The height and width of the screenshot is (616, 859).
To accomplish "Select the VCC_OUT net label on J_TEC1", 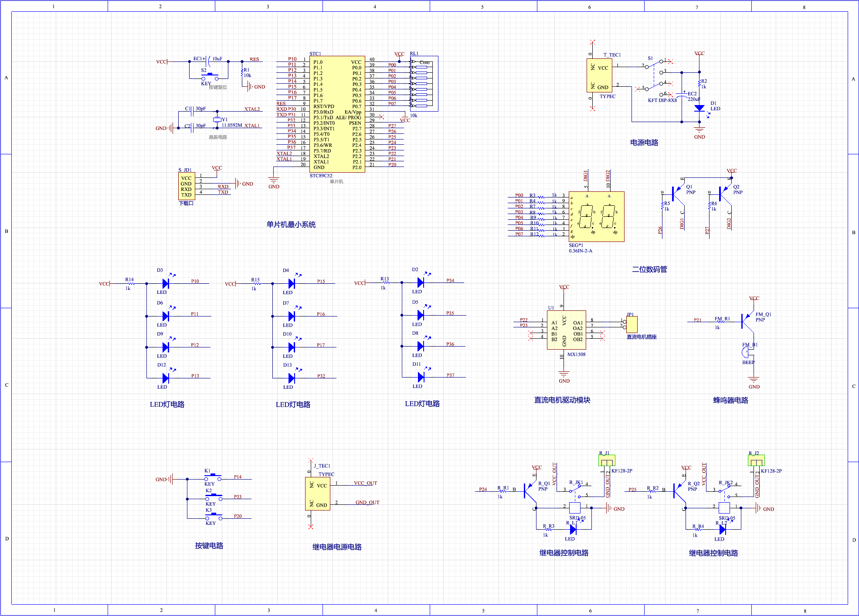I will click(x=366, y=483).
